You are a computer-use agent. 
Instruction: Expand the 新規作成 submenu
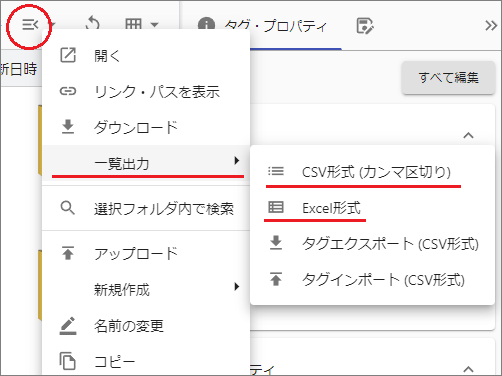coord(146,289)
